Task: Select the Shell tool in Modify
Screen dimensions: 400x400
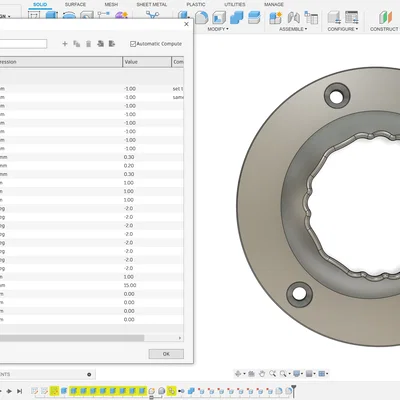Action: click(x=219, y=17)
